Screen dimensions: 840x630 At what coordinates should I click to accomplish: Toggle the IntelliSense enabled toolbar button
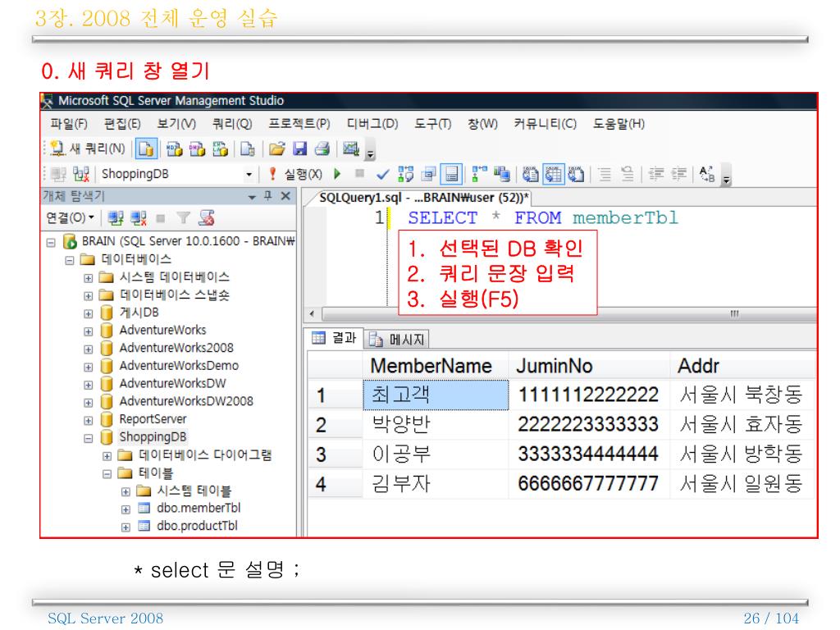coord(452,174)
